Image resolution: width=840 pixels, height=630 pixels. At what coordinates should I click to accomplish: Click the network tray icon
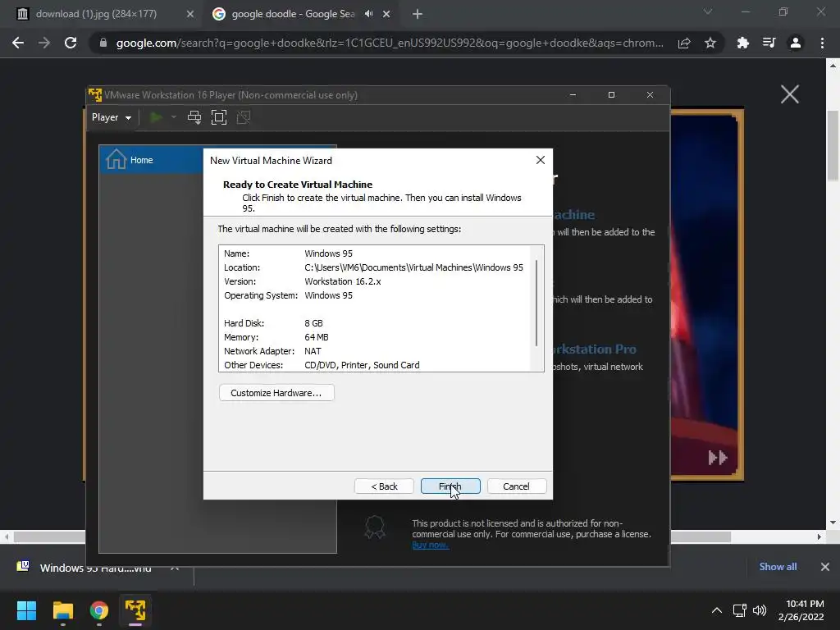[740, 610]
